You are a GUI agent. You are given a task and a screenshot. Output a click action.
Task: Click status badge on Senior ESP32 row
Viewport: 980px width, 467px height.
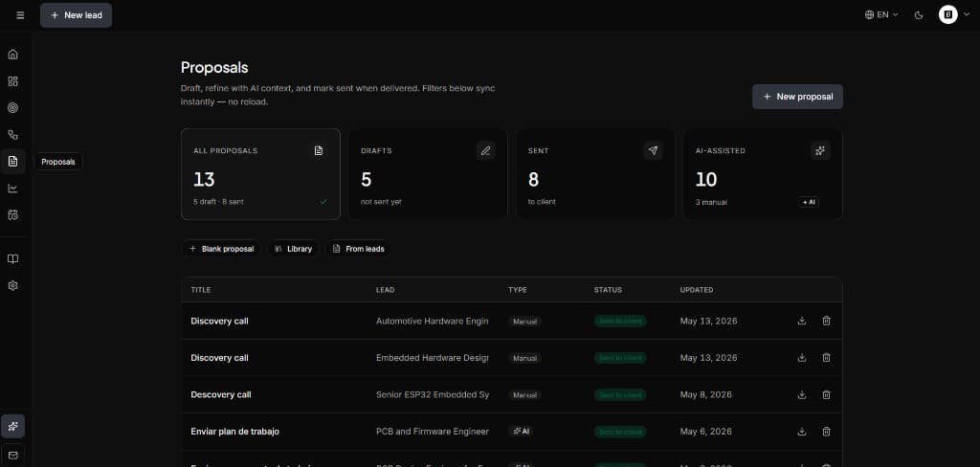[620, 394]
